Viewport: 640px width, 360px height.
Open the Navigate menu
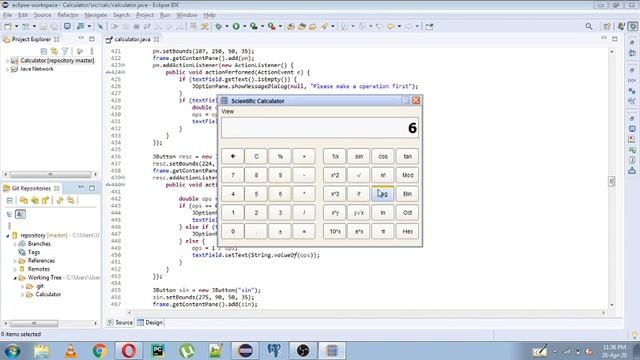click(x=96, y=15)
